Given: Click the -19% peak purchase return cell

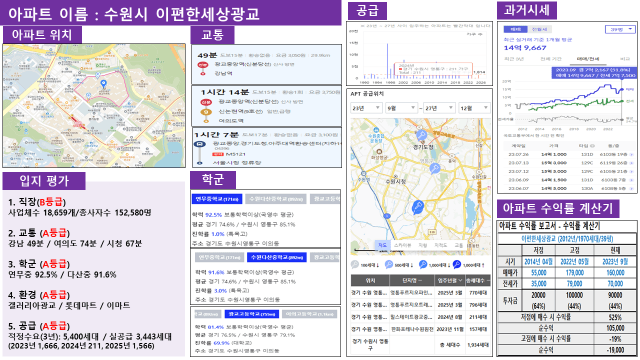Looking at the screenshot, I should 615,339.
